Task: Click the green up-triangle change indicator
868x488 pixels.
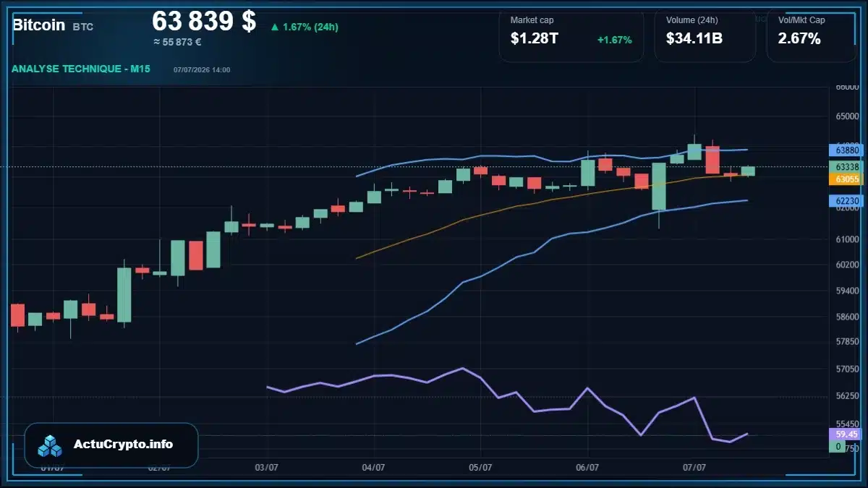Action: [274, 27]
